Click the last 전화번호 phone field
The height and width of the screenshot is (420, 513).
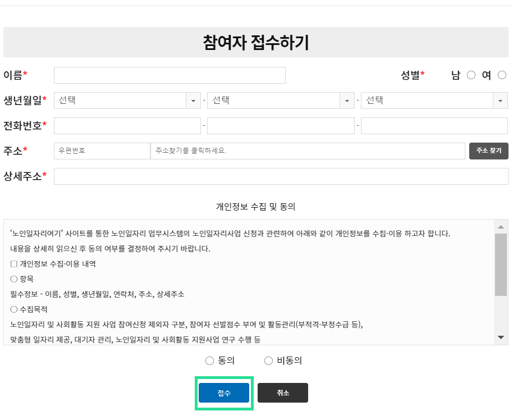(x=434, y=126)
